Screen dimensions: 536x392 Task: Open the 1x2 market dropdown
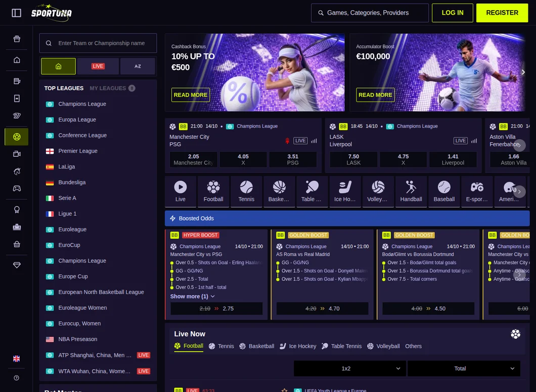coord(350,368)
